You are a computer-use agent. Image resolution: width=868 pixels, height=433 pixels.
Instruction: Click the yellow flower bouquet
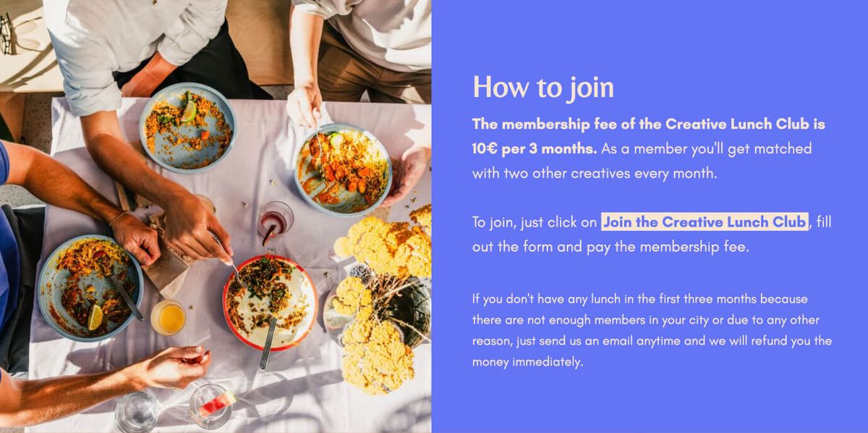pyautogui.click(x=381, y=297)
